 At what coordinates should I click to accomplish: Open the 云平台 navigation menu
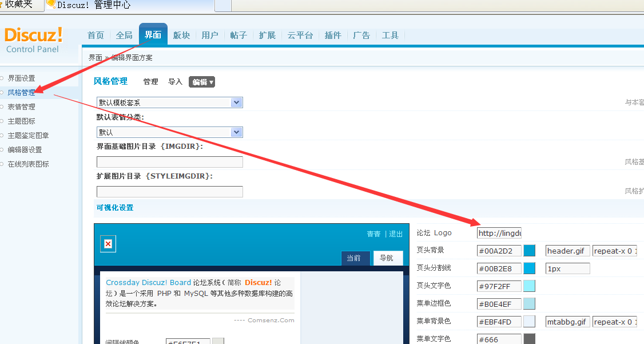coord(300,35)
